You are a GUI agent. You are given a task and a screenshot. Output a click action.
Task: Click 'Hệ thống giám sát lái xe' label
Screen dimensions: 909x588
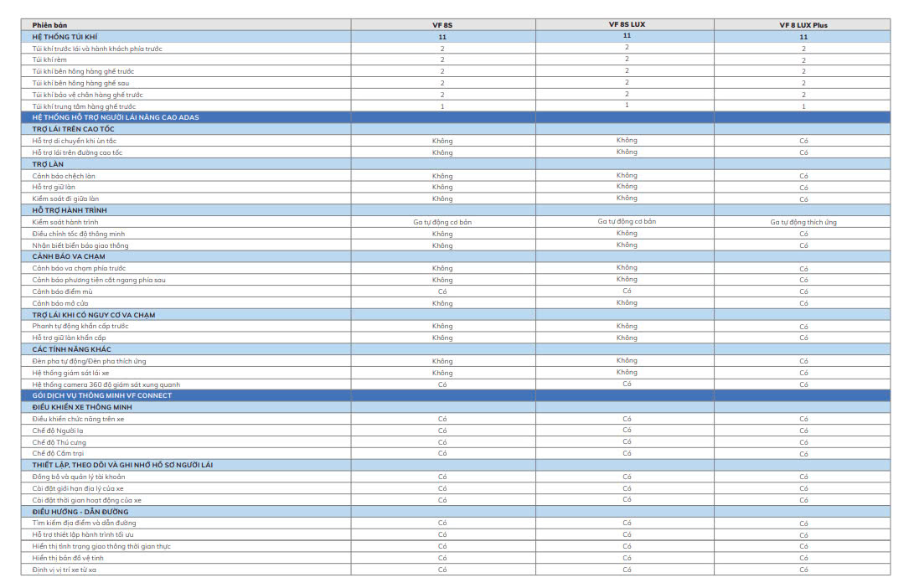click(x=70, y=373)
